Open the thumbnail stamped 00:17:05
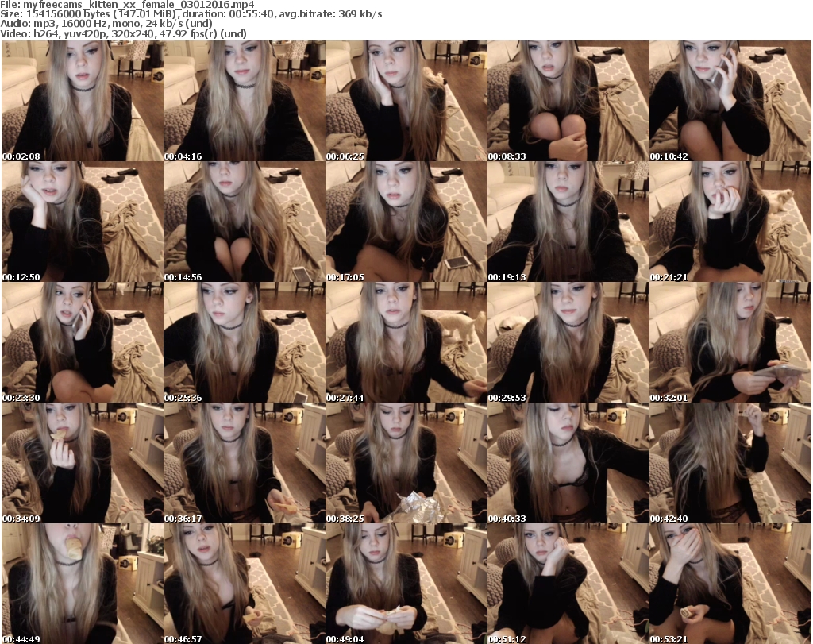Image resolution: width=813 pixels, height=644 pixels. 406,222
